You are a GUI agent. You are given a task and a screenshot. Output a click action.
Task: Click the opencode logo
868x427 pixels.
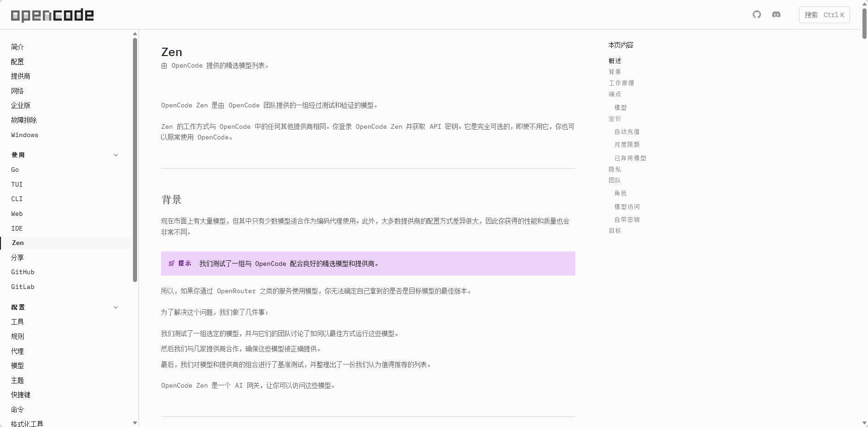click(52, 15)
